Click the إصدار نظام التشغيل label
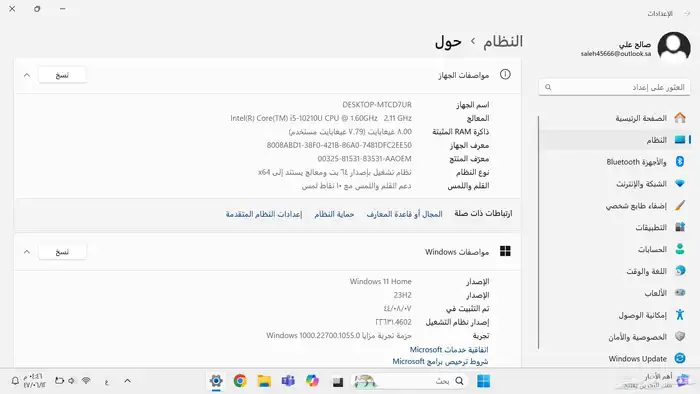The image size is (700, 394). pos(457,322)
